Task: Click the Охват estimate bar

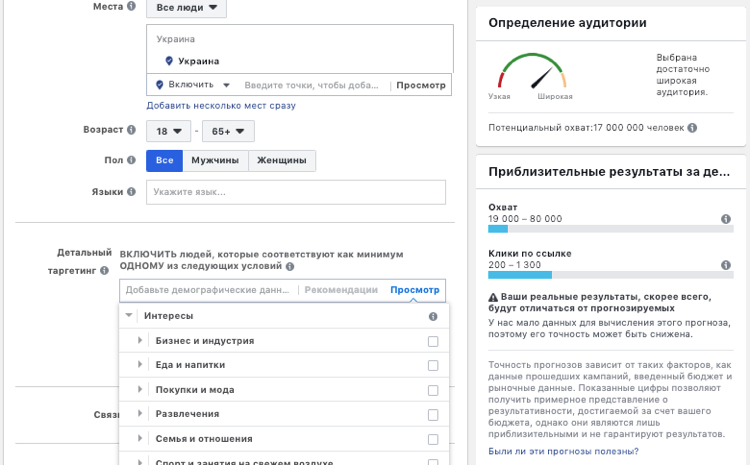Action: point(611,229)
